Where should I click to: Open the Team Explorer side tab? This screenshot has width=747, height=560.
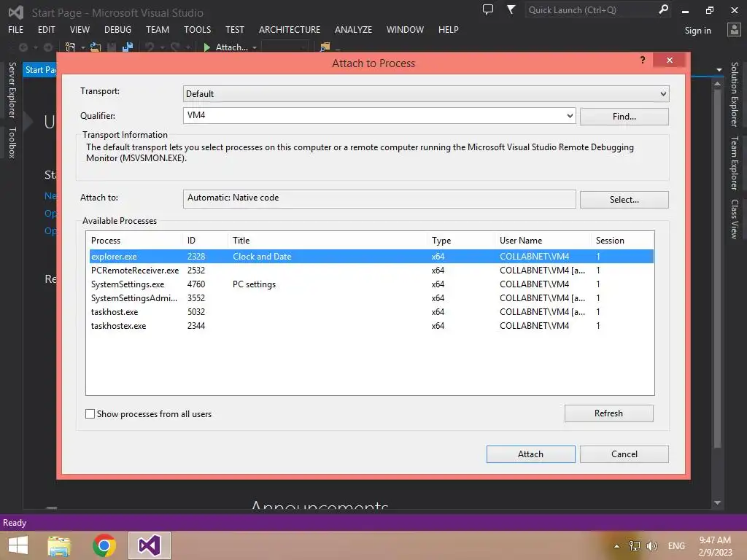pyautogui.click(x=735, y=163)
